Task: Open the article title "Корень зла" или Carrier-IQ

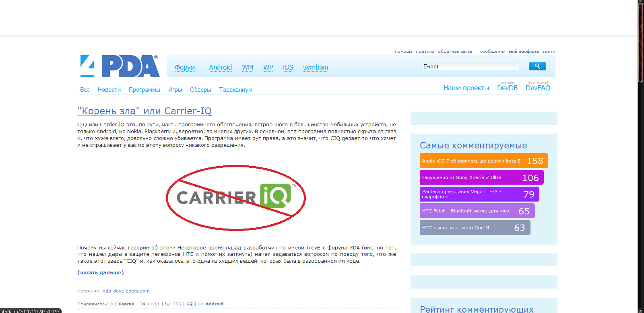Action: pyautogui.click(x=144, y=111)
